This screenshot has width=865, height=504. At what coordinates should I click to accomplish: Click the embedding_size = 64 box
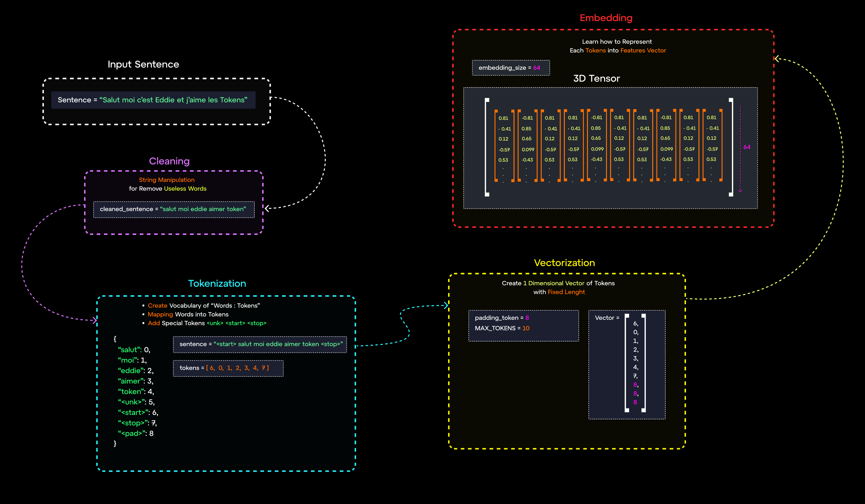[510, 68]
